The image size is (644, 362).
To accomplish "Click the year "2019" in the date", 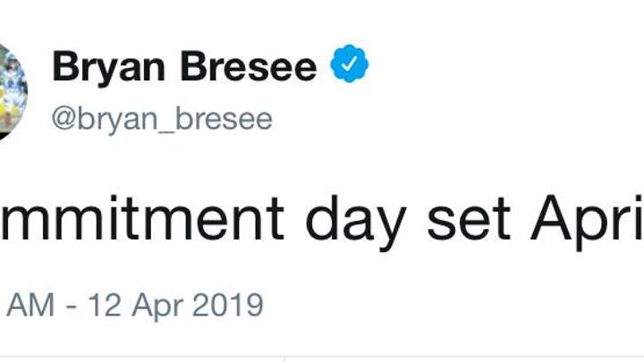I will (x=227, y=306).
